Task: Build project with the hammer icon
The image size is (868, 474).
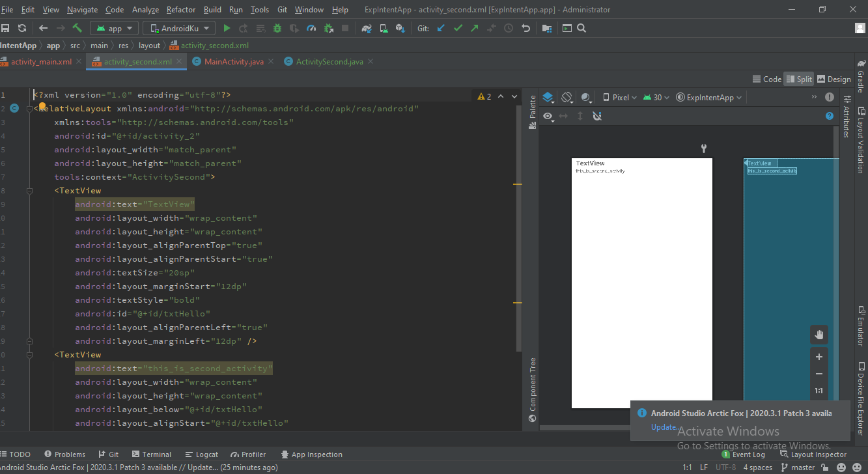Action: coord(77,28)
